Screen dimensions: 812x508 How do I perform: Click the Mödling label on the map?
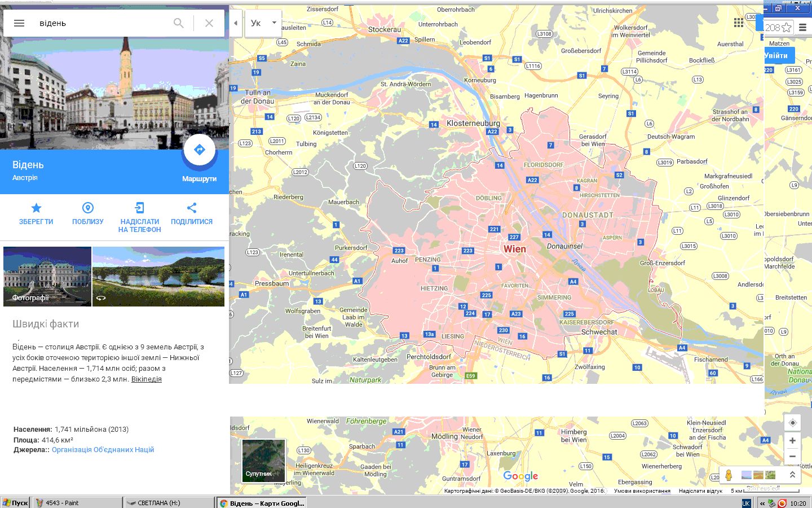tap(444, 436)
